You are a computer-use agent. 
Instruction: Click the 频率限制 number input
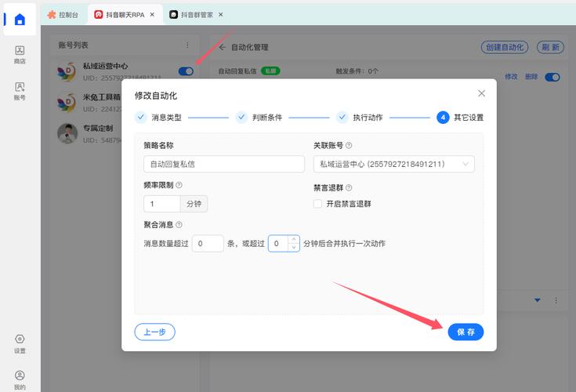162,204
